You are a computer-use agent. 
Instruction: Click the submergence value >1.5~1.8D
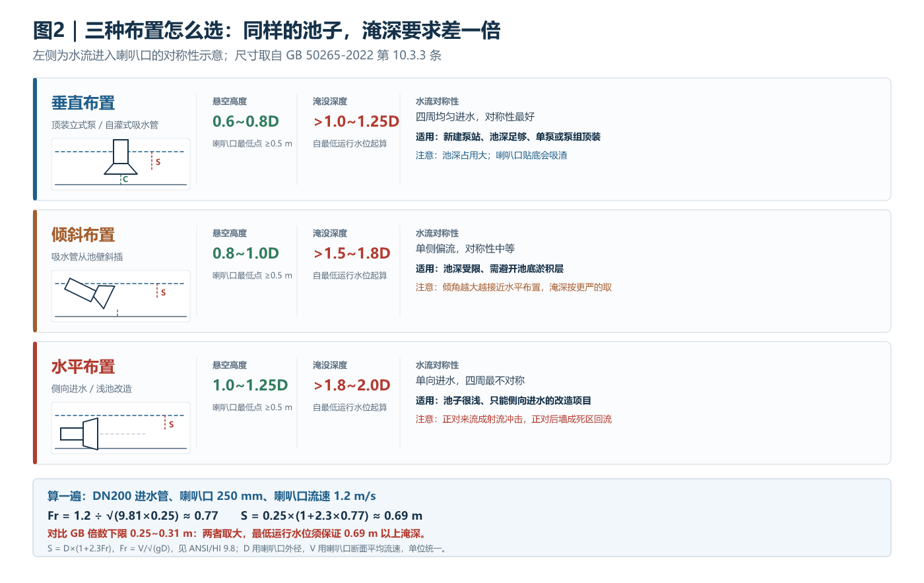pos(352,253)
